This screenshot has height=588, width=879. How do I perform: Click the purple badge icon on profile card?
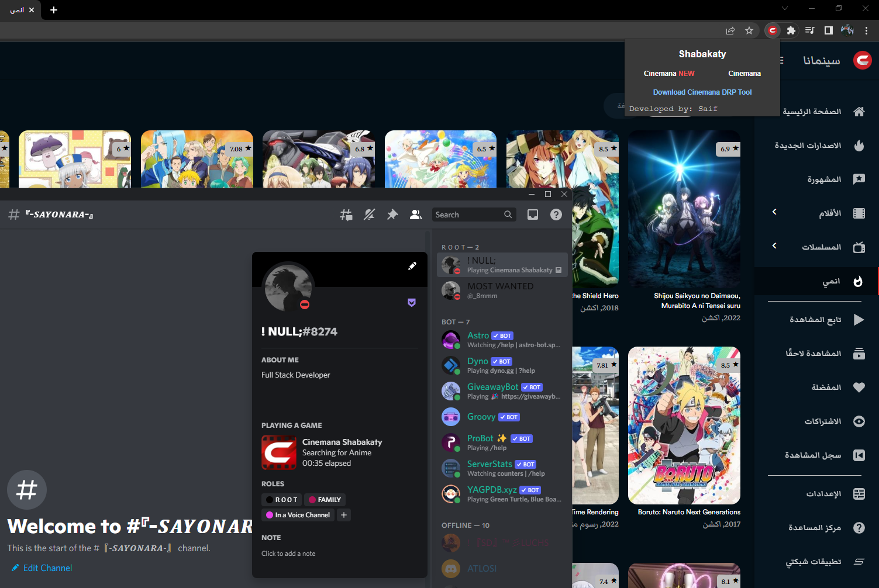pos(412,302)
